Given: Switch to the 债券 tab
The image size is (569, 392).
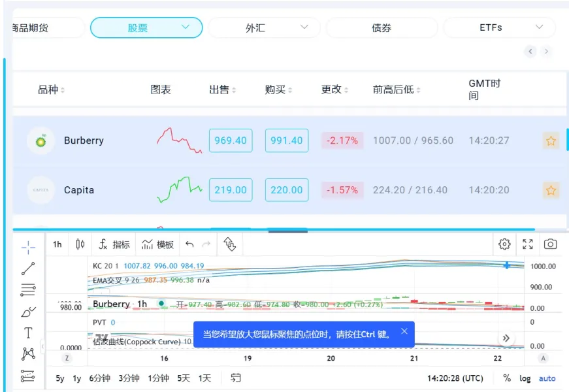Looking at the screenshot, I should point(382,27).
